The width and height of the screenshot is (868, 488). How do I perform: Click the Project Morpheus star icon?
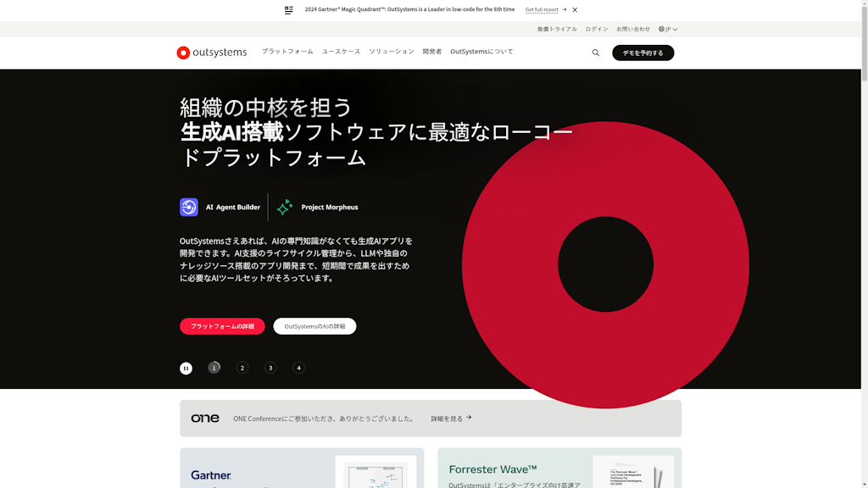(x=285, y=207)
